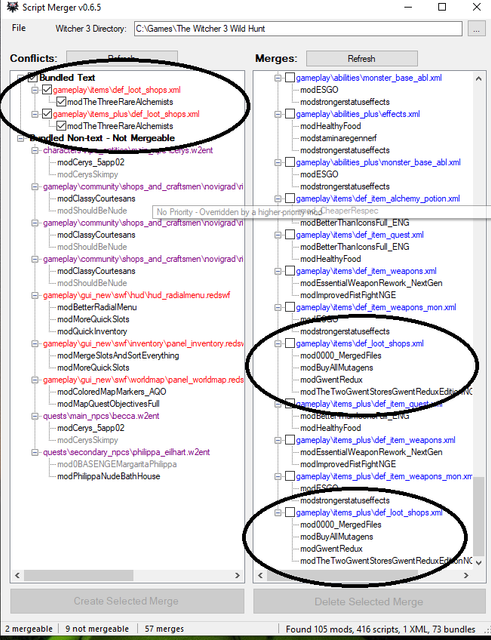Open the File menu
Screen dimensions: 491x640
pyautogui.click(x=18, y=28)
